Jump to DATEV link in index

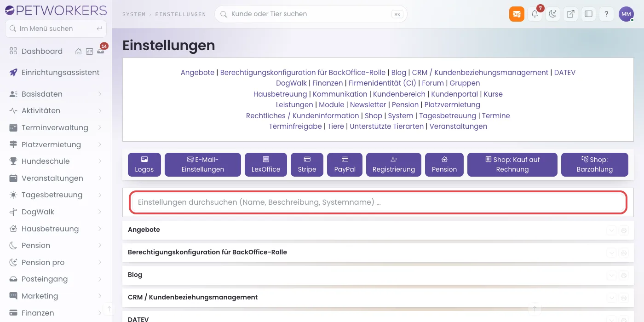(565, 73)
